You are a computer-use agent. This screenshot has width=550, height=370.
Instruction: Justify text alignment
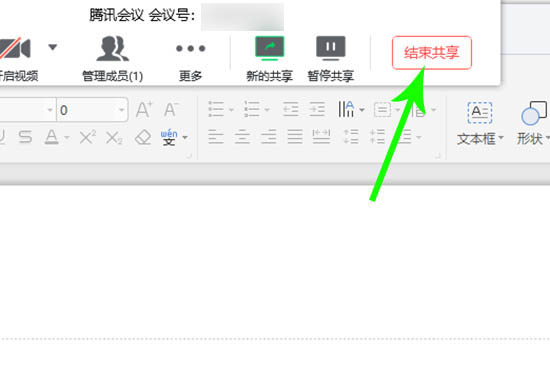point(295,137)
